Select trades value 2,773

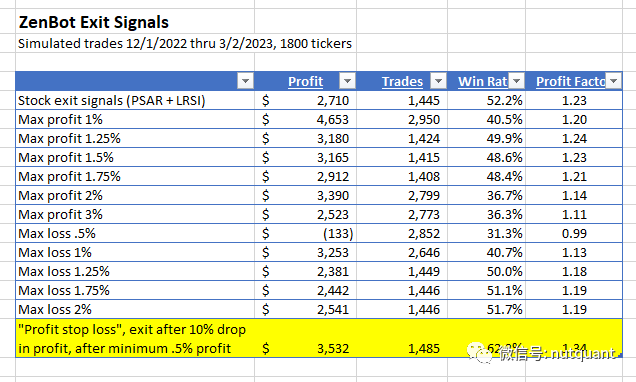(424, 215)
